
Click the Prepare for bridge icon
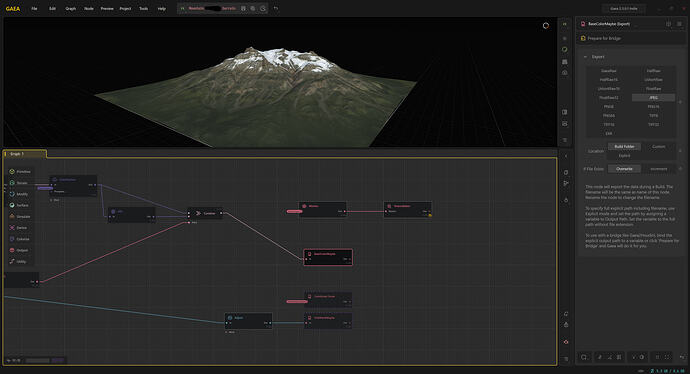(583, 38)
